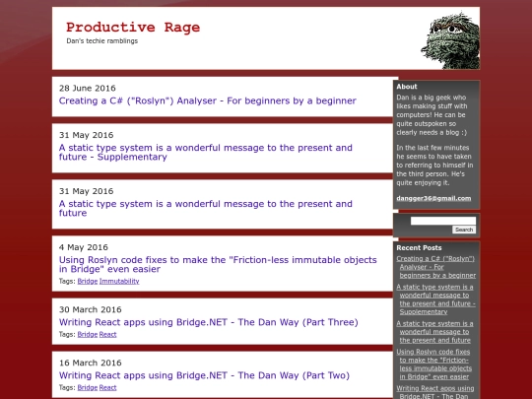Focus the sidebar search text field
This screenshot has width=532, height=399.
443,221
